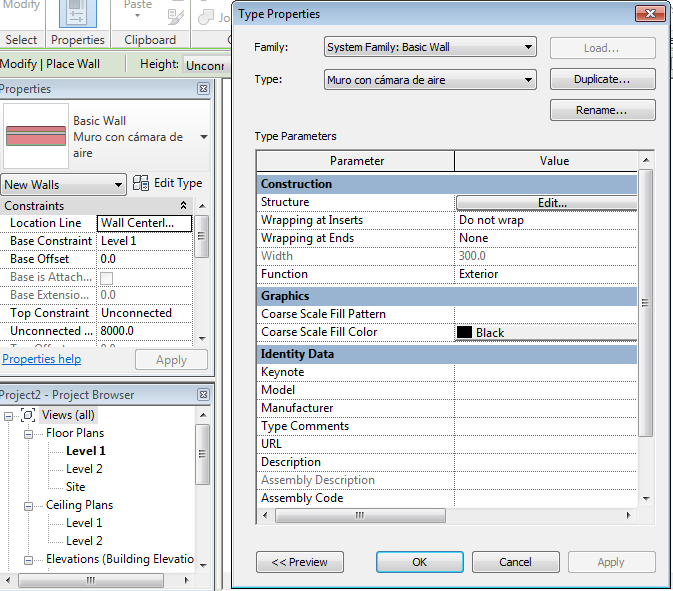The height and width of the screenshot is (591, 673).
Task: Select the Site floor plan
Action: (76, 487)
